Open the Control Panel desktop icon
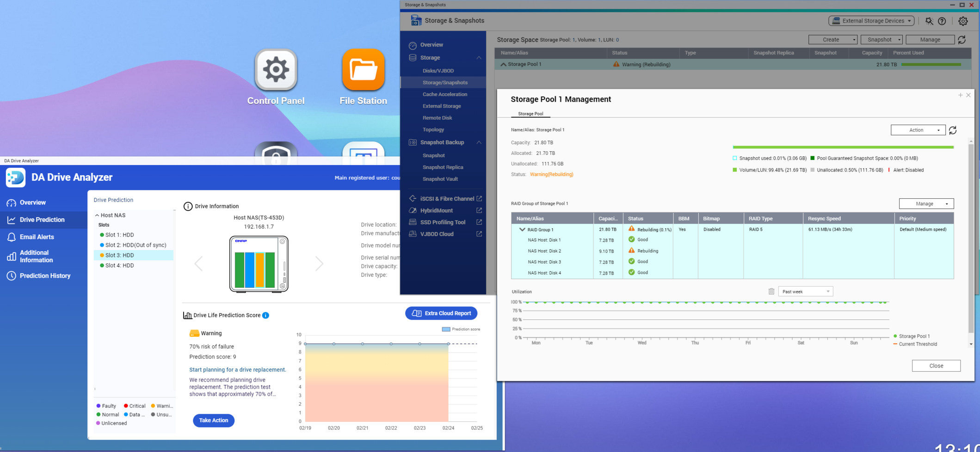This screenshot has width=980, height=452. coord(276,70)
